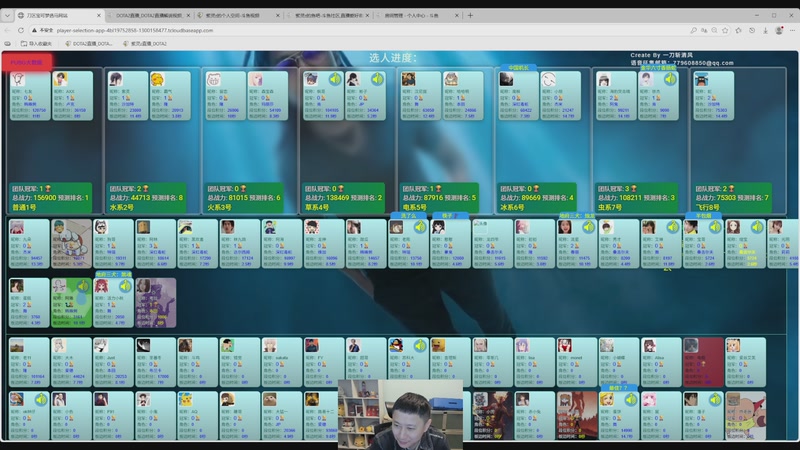Click the streamer webcam overlay
Viewport: 800px width, 450px height.
[401, 414]
